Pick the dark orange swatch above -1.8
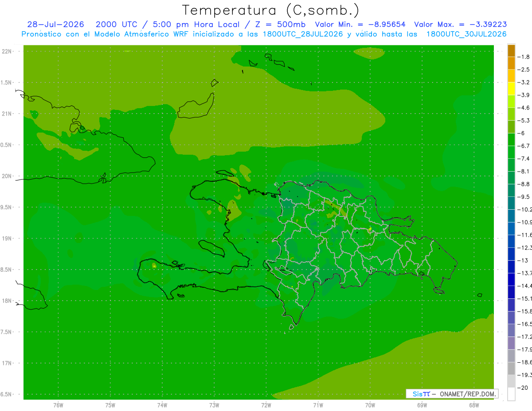Screen dimensions: 532x411 (x=511, y=51)
